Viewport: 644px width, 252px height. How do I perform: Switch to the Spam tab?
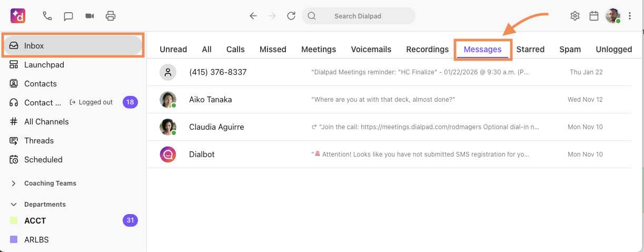coord(570,50)
